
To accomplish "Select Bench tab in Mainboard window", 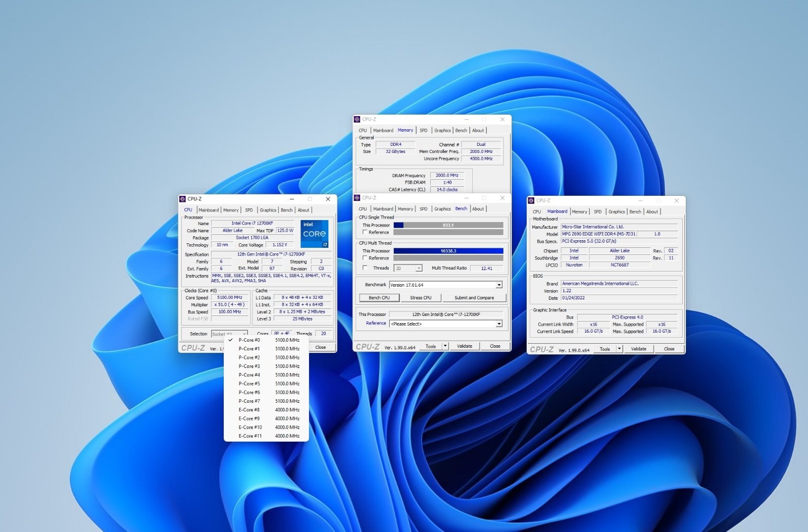I will pos(635,211).
